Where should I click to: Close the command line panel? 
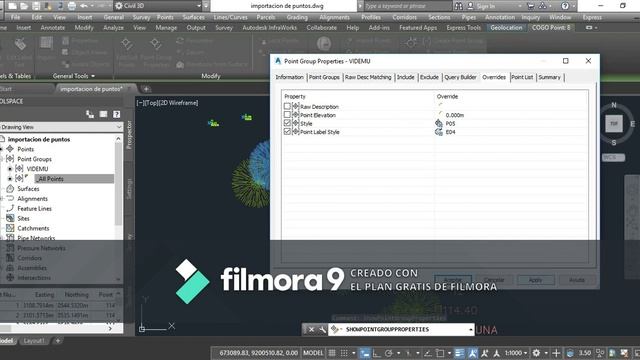click(x=311, y=329)
